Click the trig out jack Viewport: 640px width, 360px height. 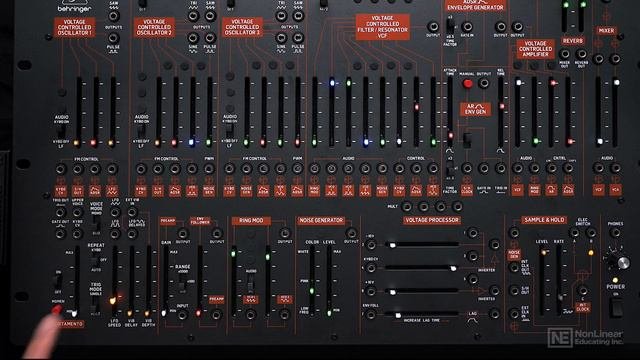pos(60,213)
